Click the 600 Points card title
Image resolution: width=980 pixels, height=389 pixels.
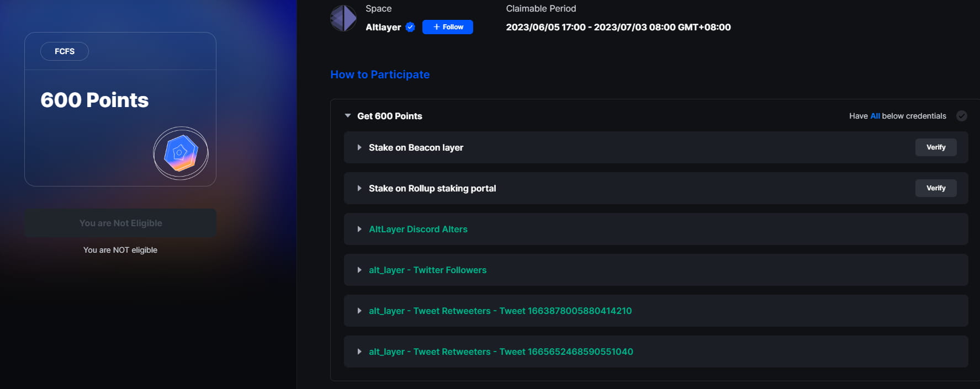[x=94, y=100]
